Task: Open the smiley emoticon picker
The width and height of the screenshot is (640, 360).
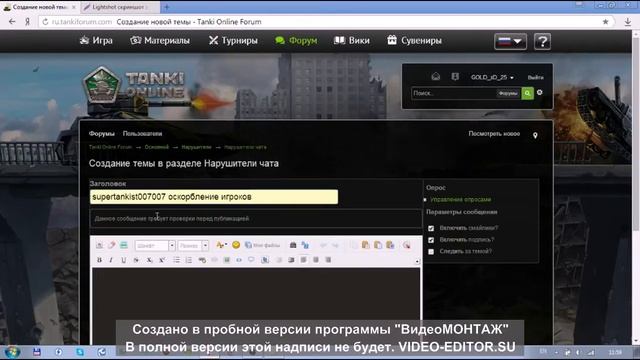Action: point(236,245)
